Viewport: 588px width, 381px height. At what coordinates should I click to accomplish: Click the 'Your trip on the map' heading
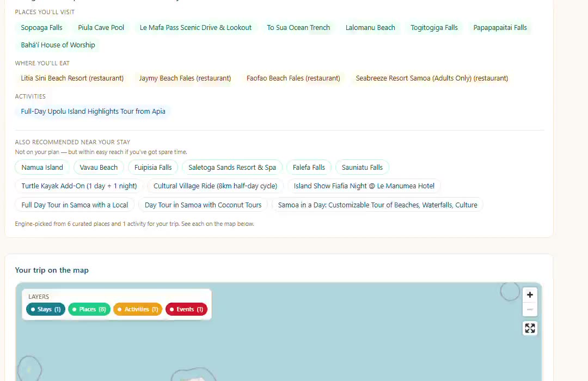pyautogui.click(x=52, y=271)
